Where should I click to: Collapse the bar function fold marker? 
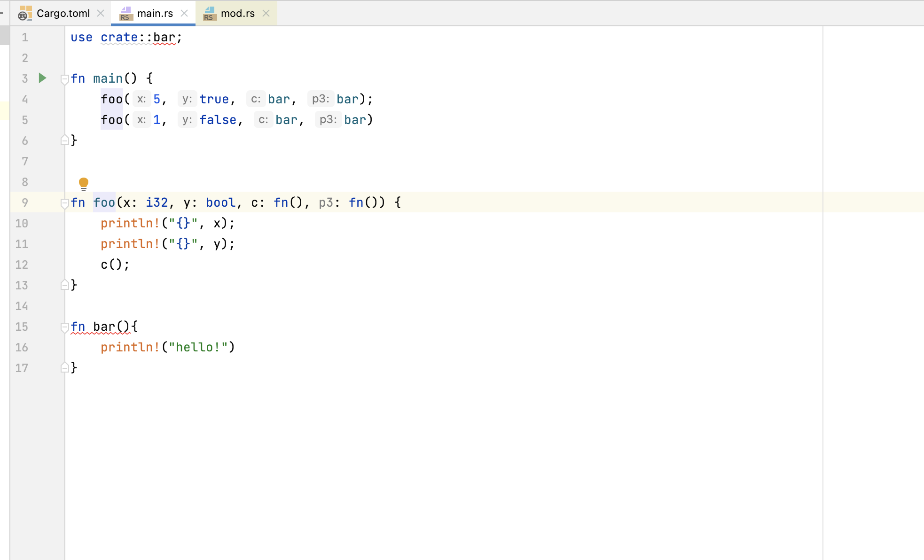[x=65, y=328]
